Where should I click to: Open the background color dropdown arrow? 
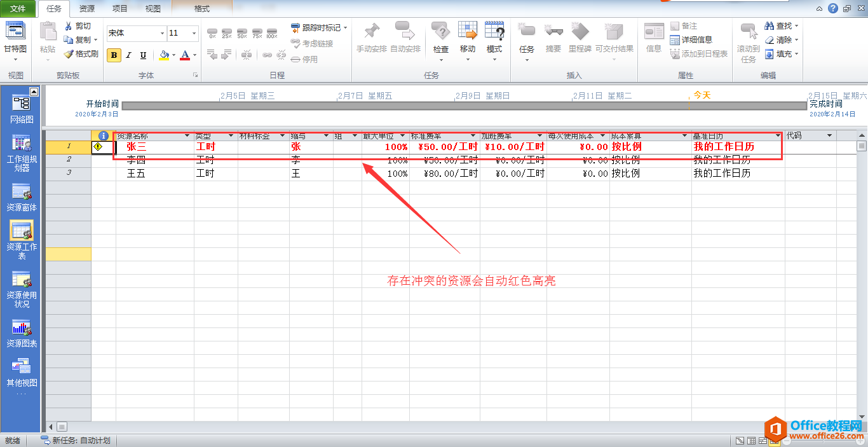click(173, 55)
